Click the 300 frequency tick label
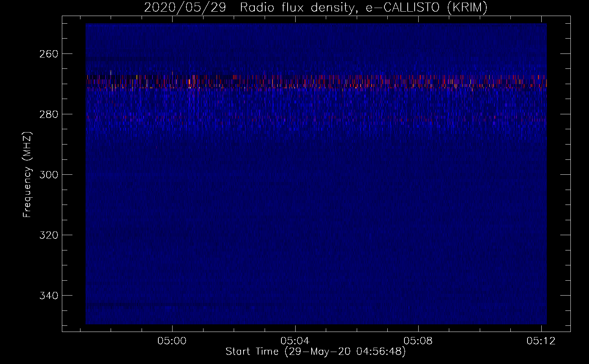Screen dimensions: 589x364 (x=48, y=175)
